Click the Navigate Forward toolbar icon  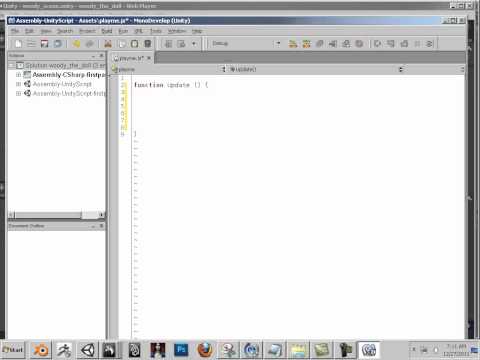(x=181, y=44)
